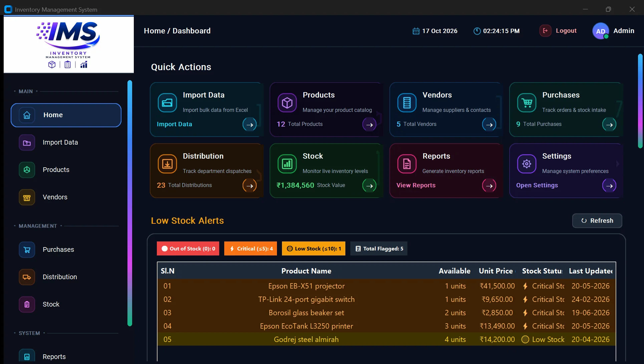
Task: Click the clock icon beside the time
Action: [x=477, y=31]
